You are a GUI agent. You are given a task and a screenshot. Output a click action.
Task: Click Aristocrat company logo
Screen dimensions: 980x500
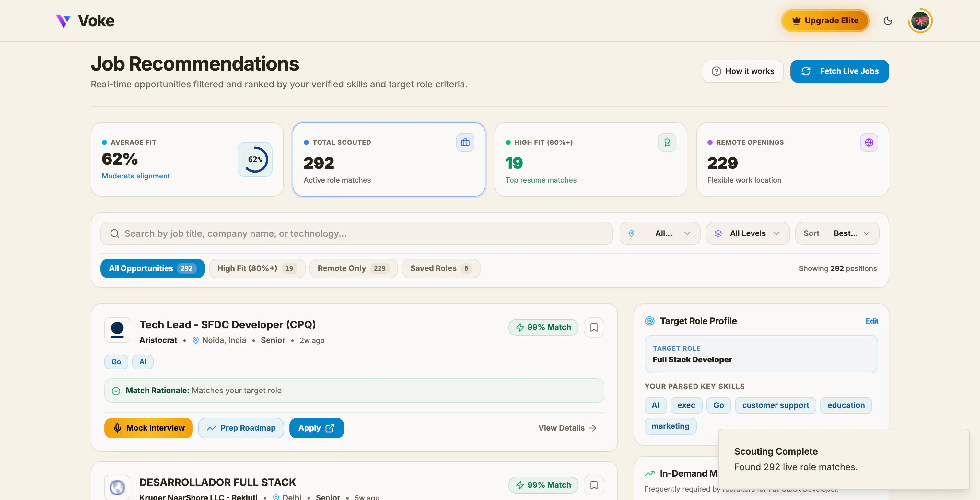(117, 330)
